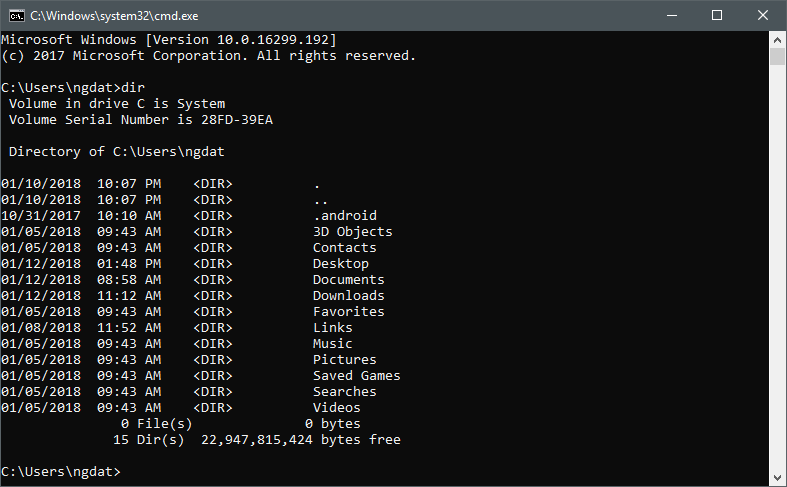Click the vertical scrollbar thumb

coord(778,56)
